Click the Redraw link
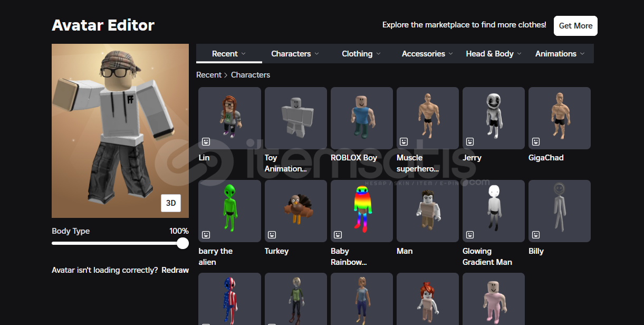 175,270
